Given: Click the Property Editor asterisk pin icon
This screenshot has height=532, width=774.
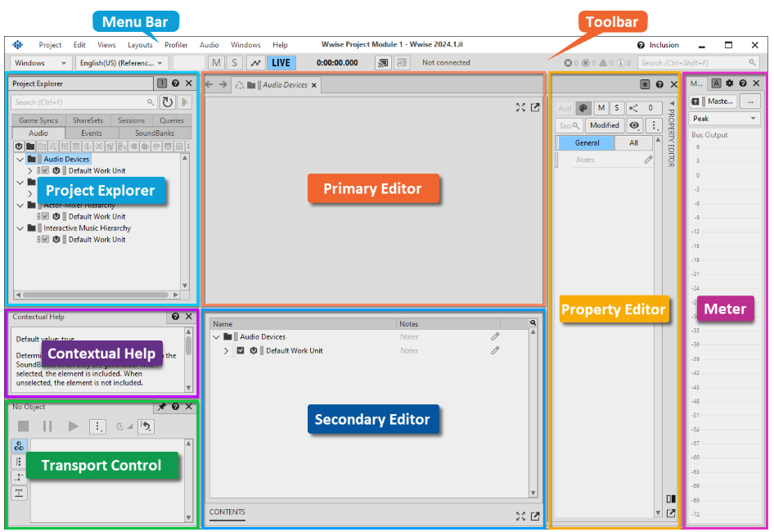Looking at the screenshot, I should [x=646, y=84].
